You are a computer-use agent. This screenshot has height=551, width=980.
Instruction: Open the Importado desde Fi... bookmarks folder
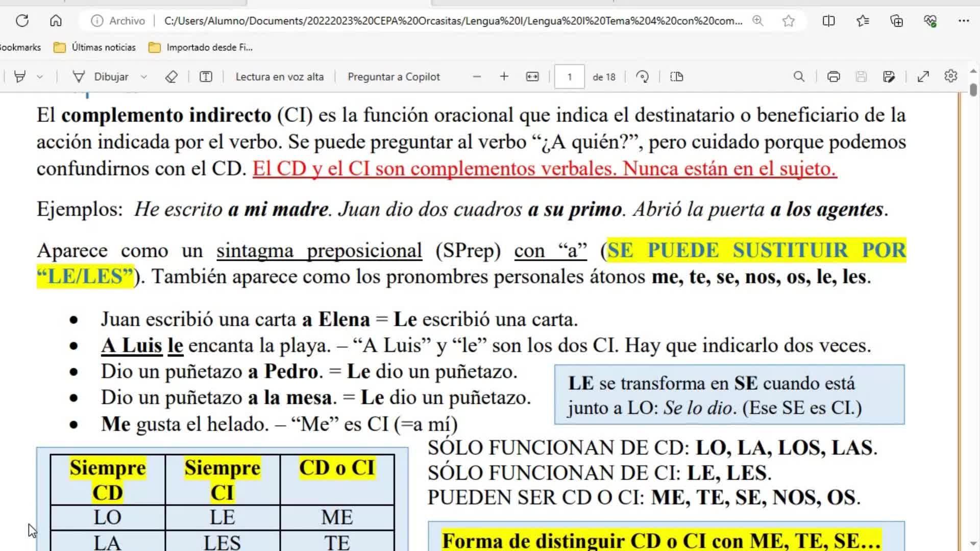tap(201, 47)
